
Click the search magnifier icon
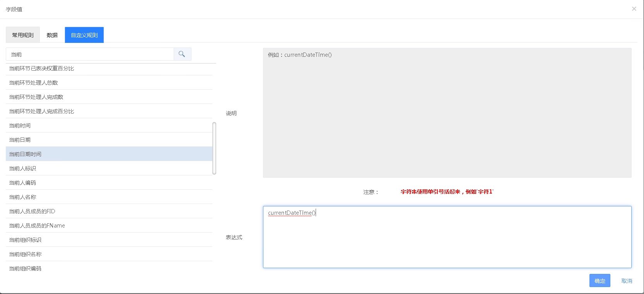[182, 54]
